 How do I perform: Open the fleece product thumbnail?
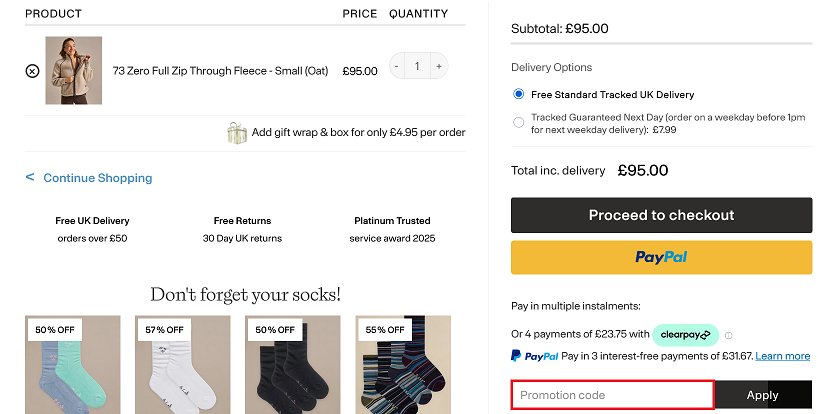point(74,70)
